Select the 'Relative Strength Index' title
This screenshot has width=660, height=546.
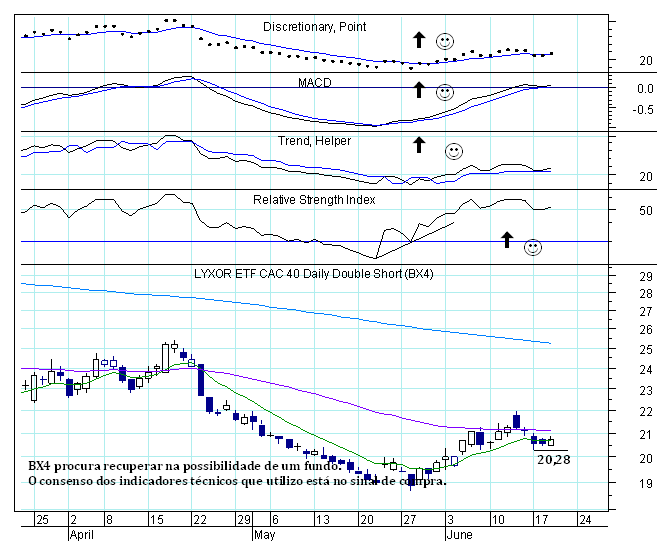pos(314,200)
